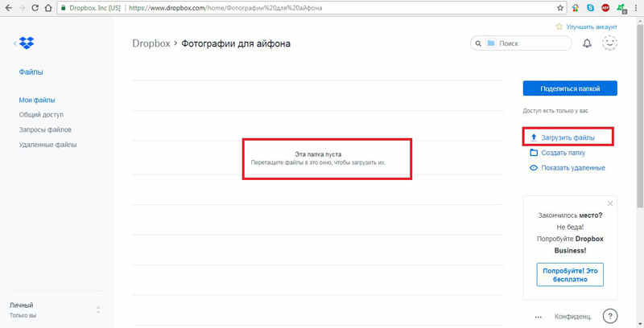Screen dimensions: 644x328
Task: Click the Доступ есть только у вас text
Action: [x=555, y=111]
